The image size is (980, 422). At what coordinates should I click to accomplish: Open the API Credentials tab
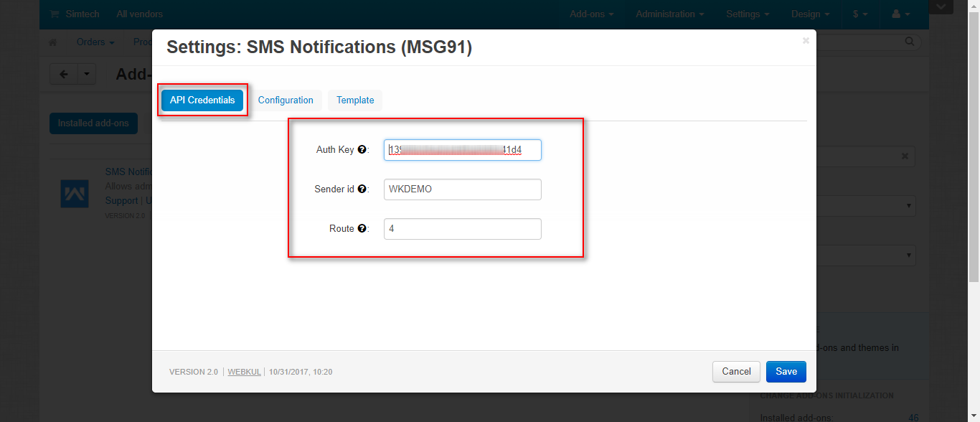[202, 100]
